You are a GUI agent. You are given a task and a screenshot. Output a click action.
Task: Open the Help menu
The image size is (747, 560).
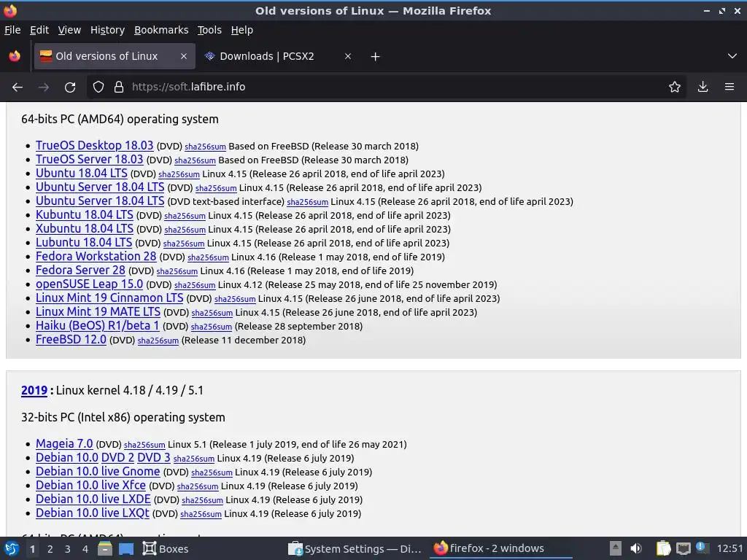[242, 30]
